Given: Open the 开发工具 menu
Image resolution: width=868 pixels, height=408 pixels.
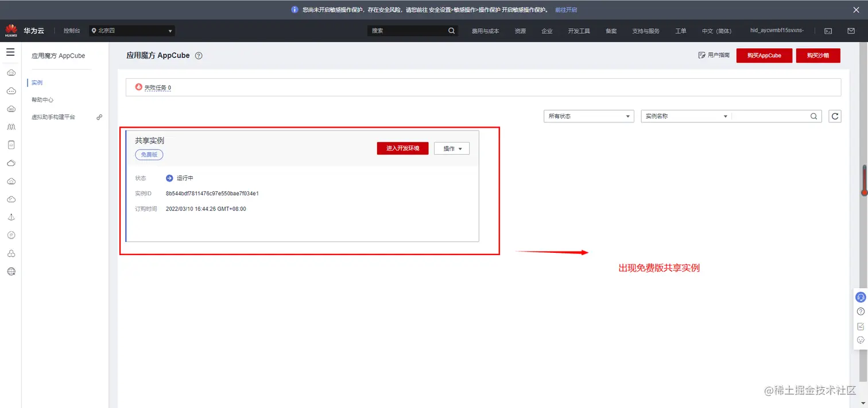Looking at the screenshot, I should click(579, 31).
